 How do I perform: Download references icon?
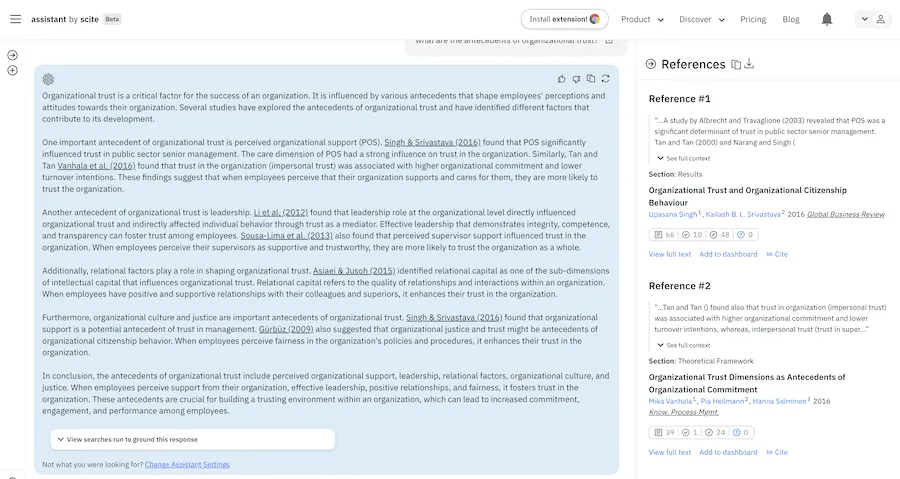(x=749, y=64)
